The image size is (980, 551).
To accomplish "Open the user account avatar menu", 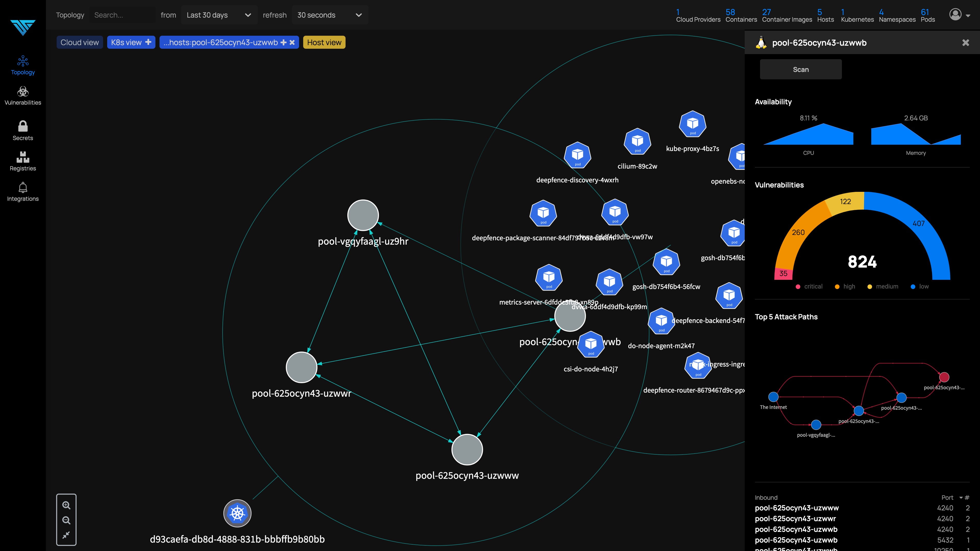I will pos(955,15).
